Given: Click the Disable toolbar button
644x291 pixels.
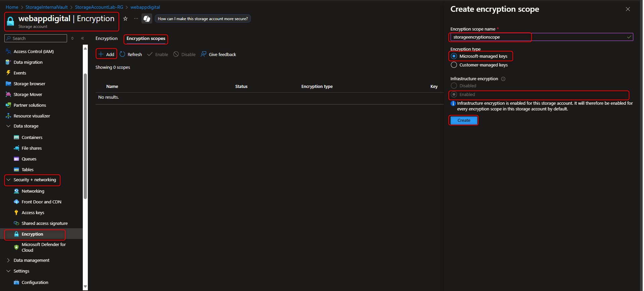Looking at the screenshot, I should click(x=184, y=54).
